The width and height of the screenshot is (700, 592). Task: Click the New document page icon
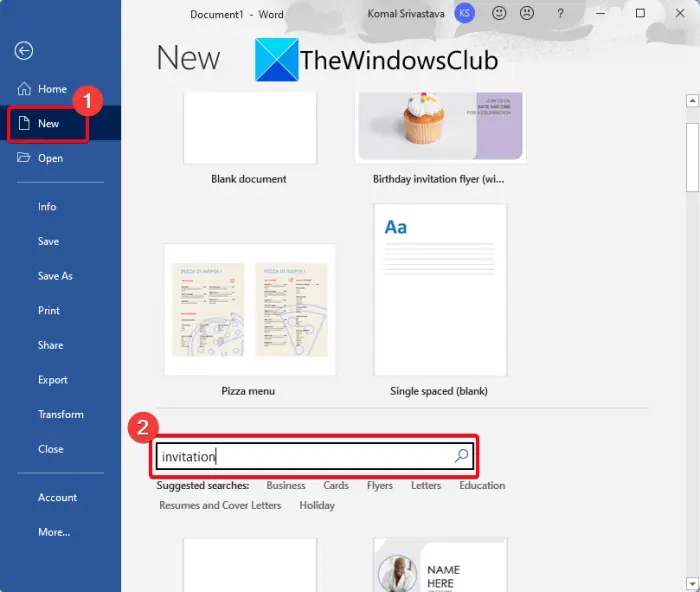tap(24, 123)
